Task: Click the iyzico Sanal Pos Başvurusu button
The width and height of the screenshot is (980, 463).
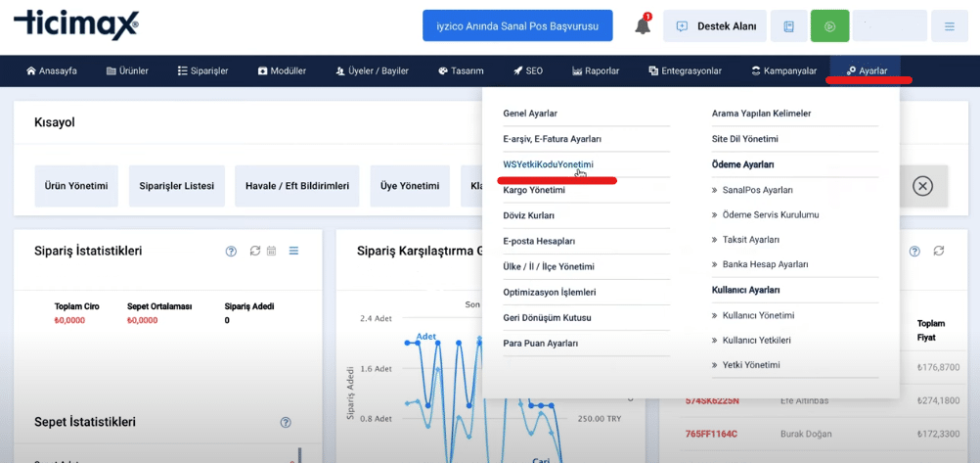Action: 517,26
